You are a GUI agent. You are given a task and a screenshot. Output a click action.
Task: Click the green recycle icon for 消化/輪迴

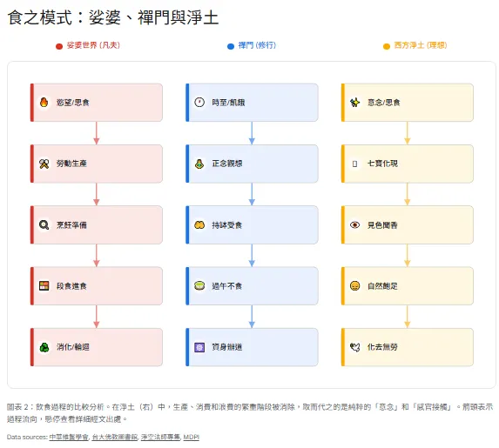[x=44, y=347]
